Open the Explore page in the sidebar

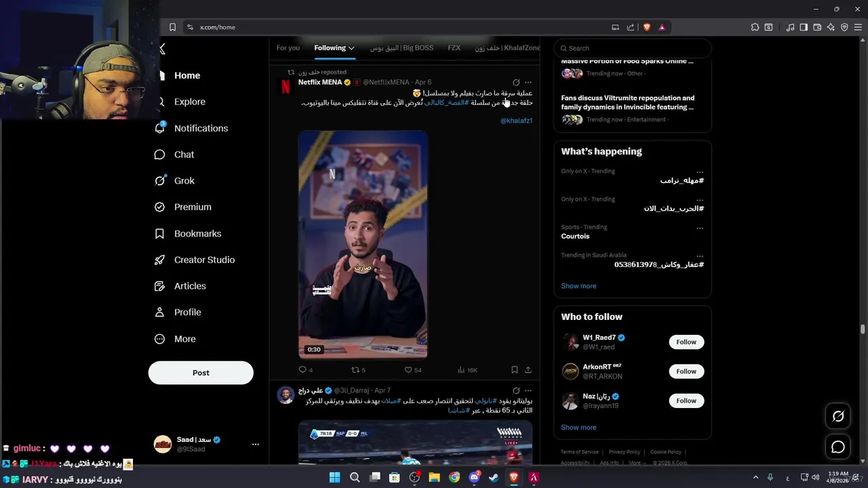(189, 102)
